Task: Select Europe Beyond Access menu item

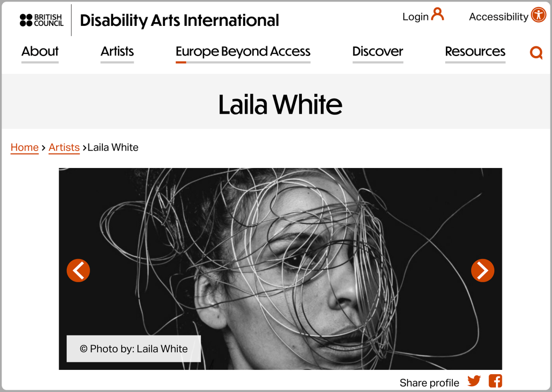Action: tap(243, 52)
